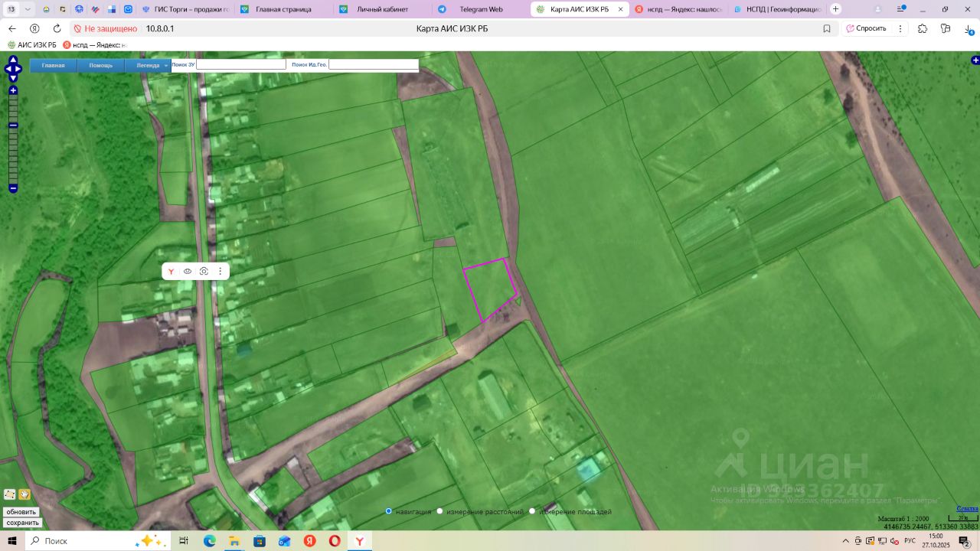Switch to the 'Telegram Web' tab
The image size is (980, 551).
tap(480, 9)
